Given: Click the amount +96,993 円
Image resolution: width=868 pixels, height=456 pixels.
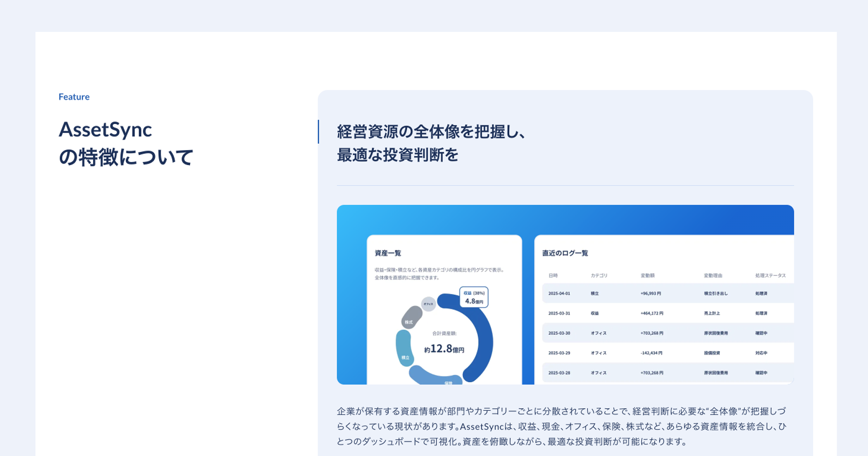Looking at the screenshot, I should point(651,293).
